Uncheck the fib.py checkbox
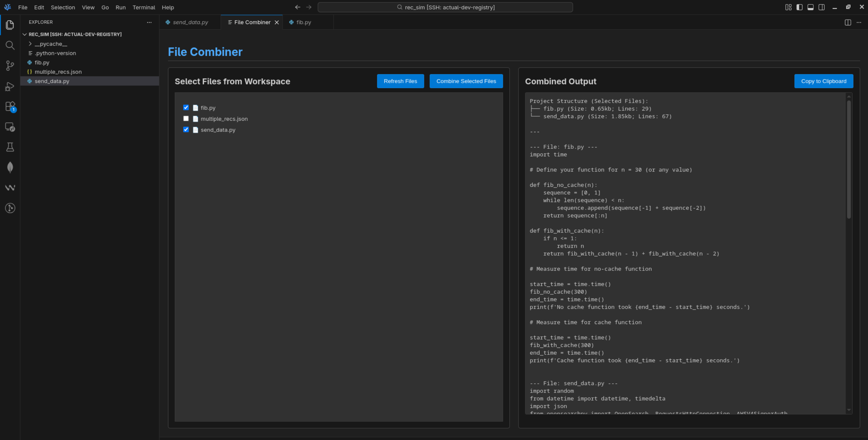Screen dimensions: 868x440 pos(186,107)
